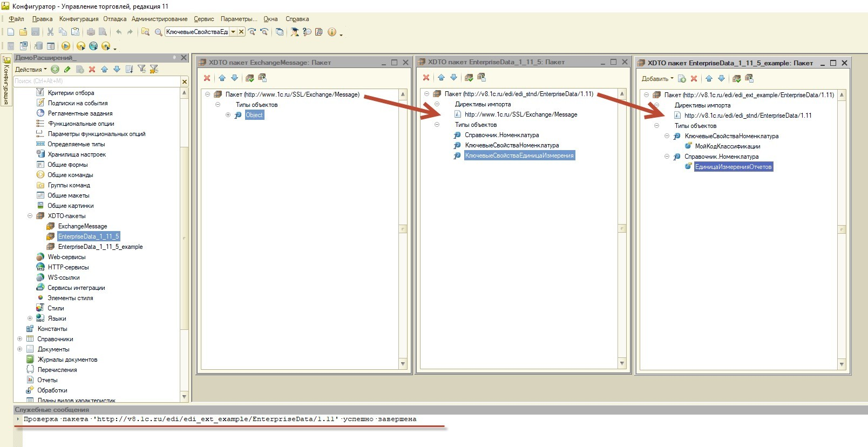Collapse the XDTO-пакеты tree node
Screen dimensions: 868x447
[x=30, y=216]
